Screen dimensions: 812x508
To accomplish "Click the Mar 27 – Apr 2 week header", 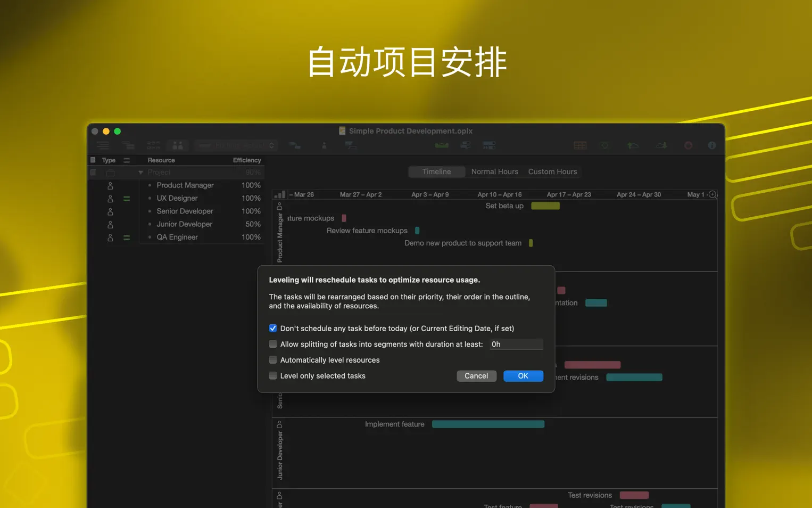I will [361, 194].
